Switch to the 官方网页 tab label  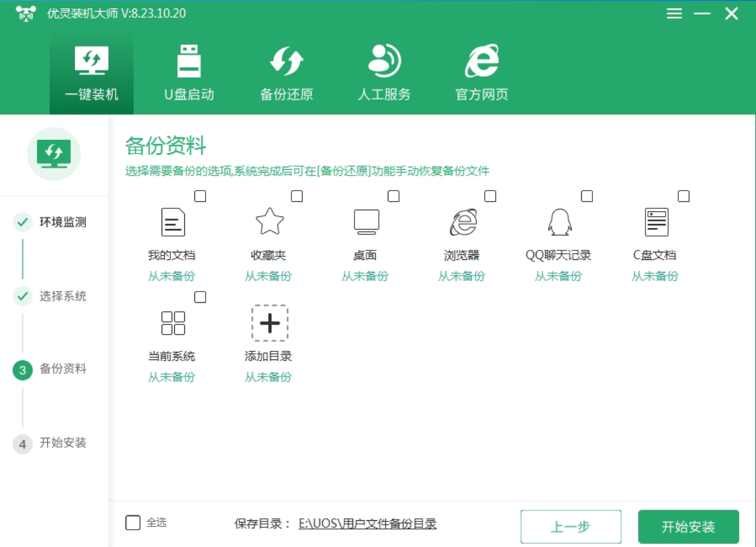[x=482, y=95]
